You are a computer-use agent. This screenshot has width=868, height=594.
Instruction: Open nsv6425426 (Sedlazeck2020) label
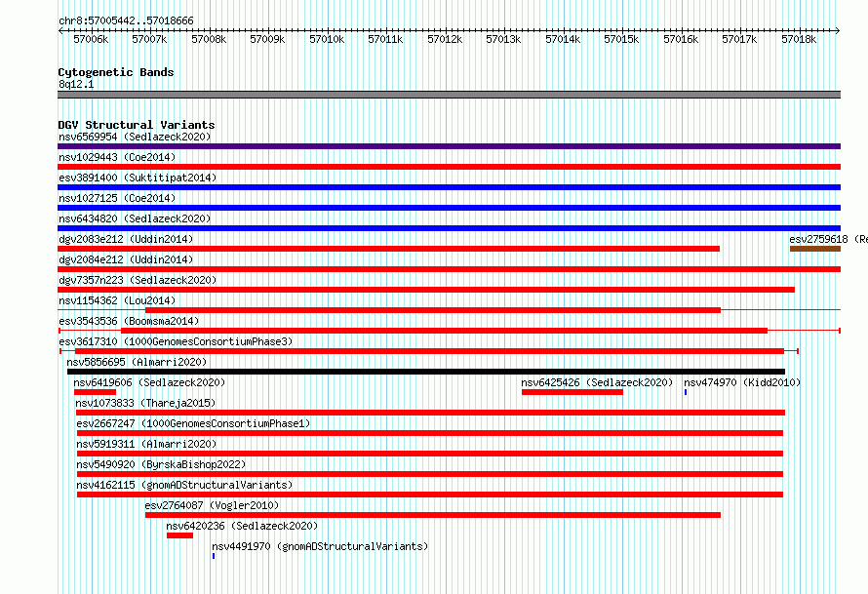[x=597, y=382]
